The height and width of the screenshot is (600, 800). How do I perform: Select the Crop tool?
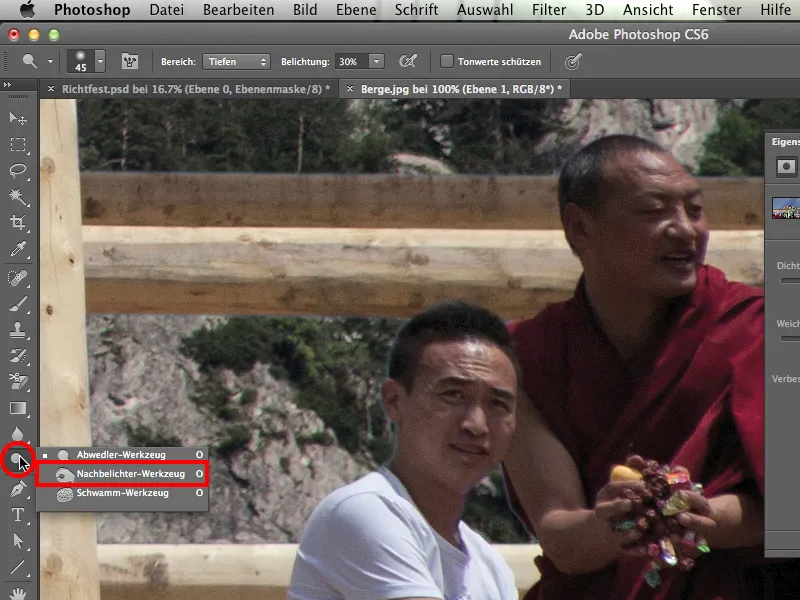tap(18, 222)
